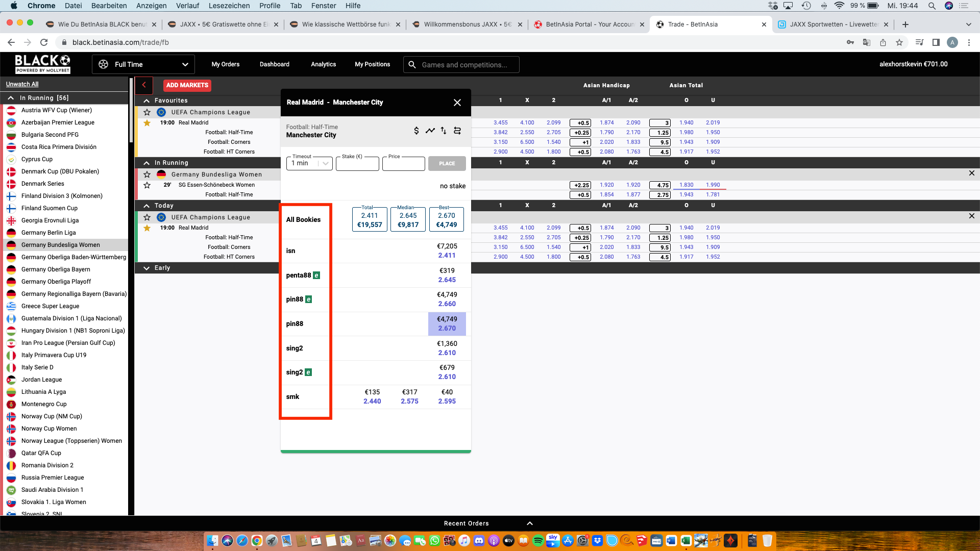Open the media control icon in Chrome toolbar
Screen dimensions: 980x551
click(x=920, y=42)
